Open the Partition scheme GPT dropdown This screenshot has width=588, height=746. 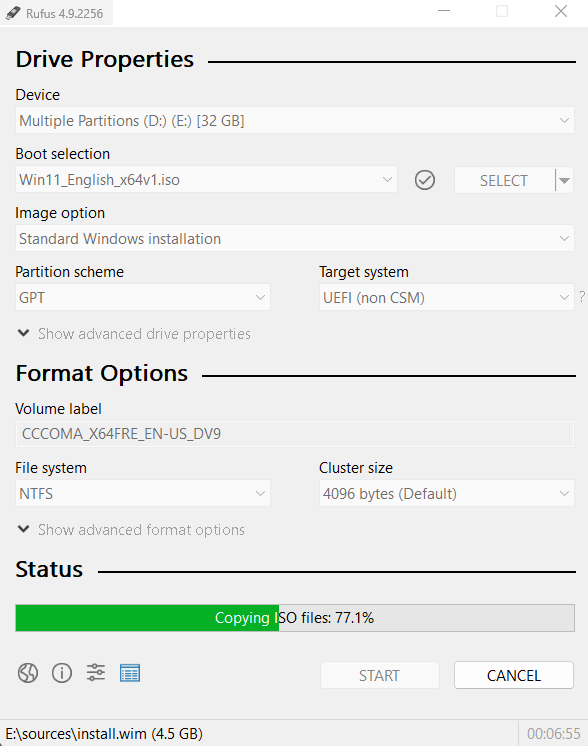pos(143,297)
